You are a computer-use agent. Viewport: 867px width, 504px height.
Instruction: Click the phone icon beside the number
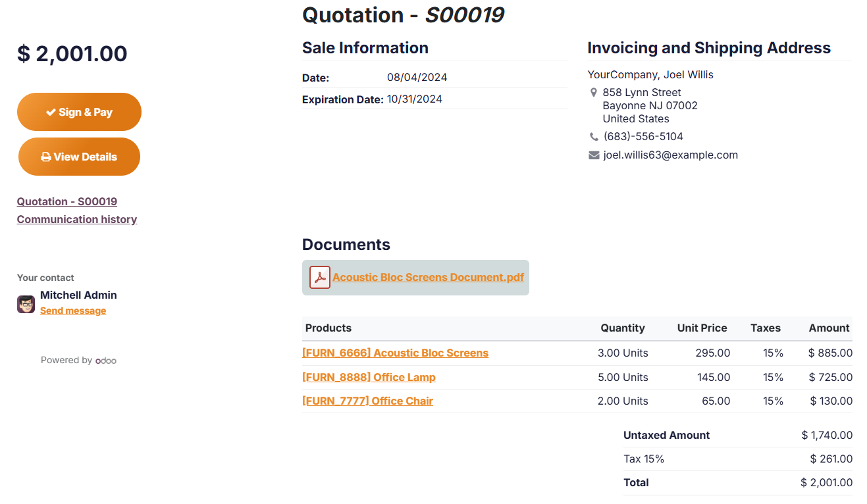coord(594,137)
